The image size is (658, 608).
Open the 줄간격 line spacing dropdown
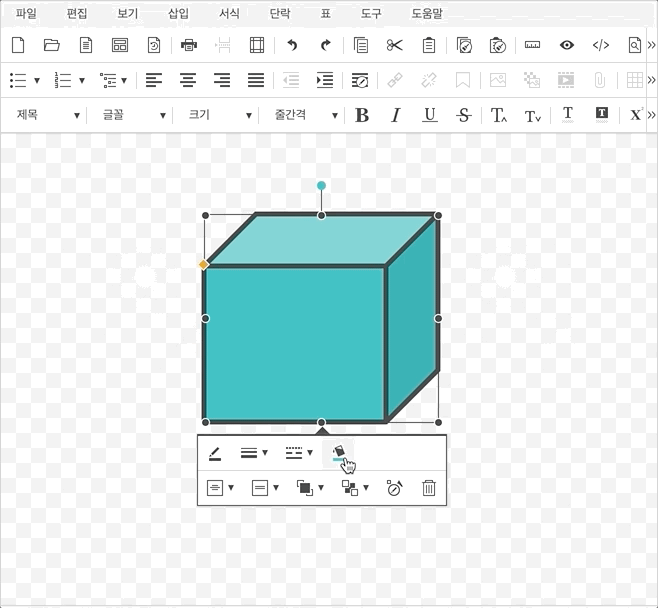coord(299,115)
